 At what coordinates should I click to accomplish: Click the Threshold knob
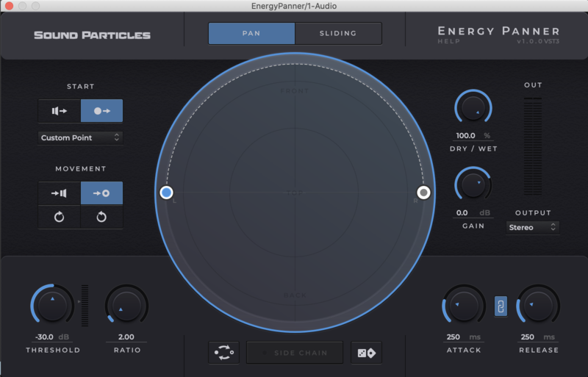[51, 304]
